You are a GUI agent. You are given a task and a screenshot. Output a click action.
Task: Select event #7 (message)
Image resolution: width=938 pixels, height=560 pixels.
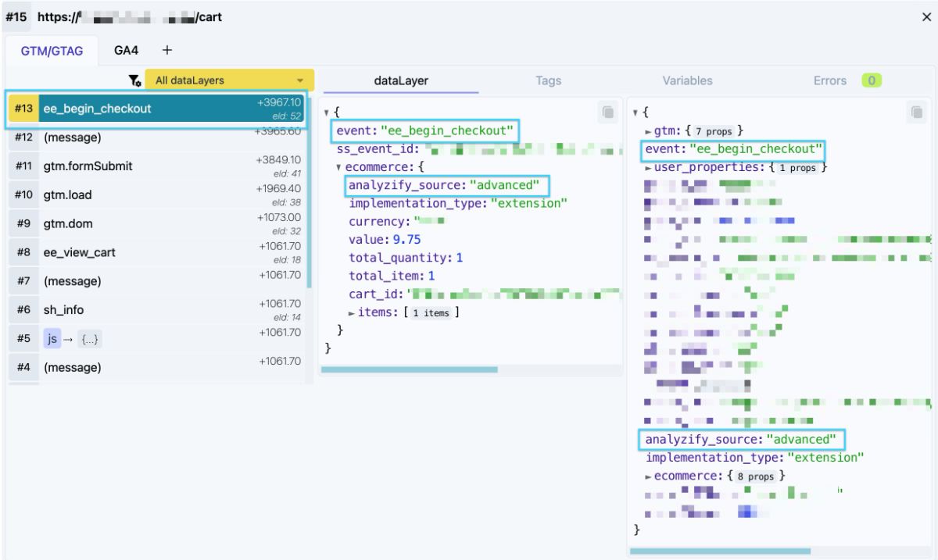(x=156, y=281)
